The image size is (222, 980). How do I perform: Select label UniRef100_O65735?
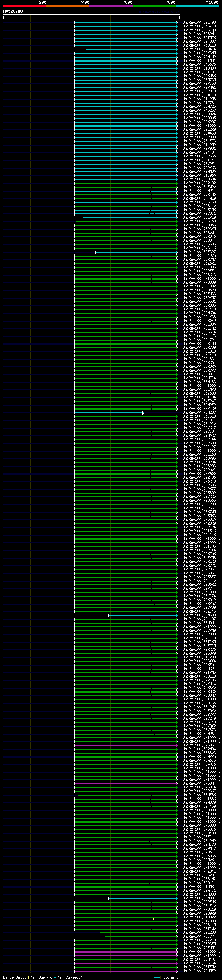point(199,80)
